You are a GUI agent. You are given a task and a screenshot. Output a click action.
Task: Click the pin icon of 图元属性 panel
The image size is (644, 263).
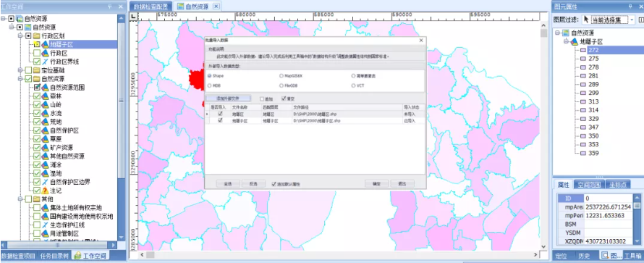[630, 7]
